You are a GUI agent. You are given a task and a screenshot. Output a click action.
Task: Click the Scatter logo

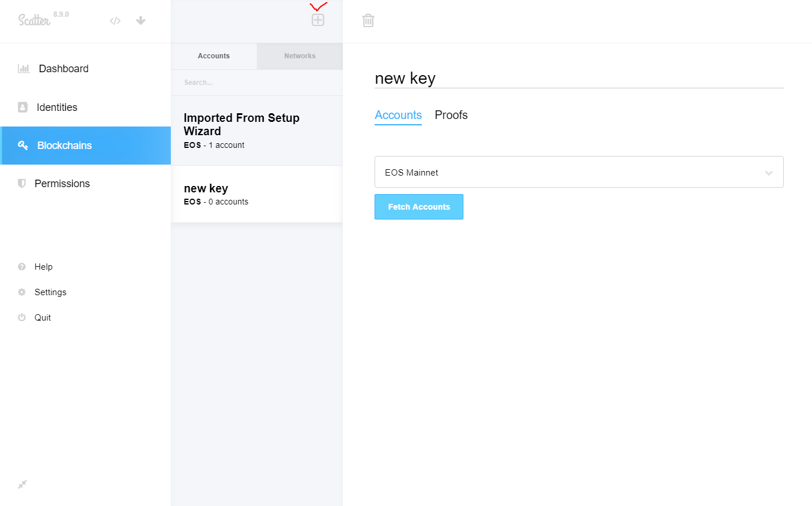[34, 20]
